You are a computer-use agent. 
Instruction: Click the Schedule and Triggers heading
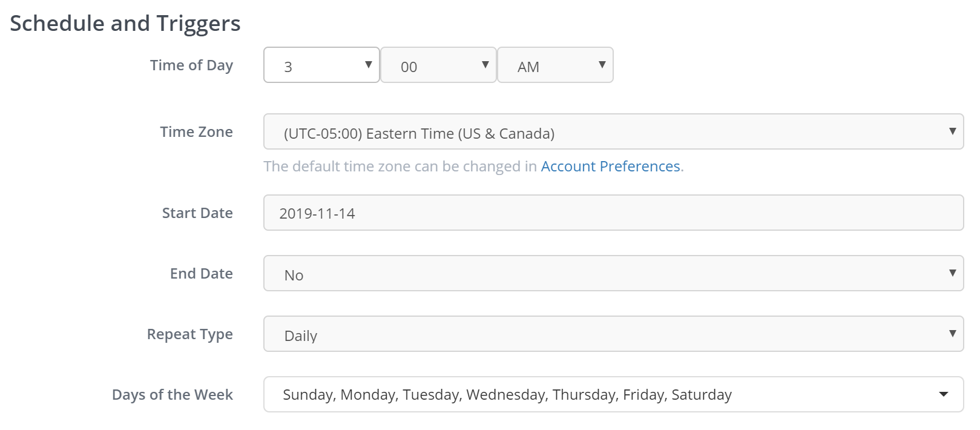point(125,24)
